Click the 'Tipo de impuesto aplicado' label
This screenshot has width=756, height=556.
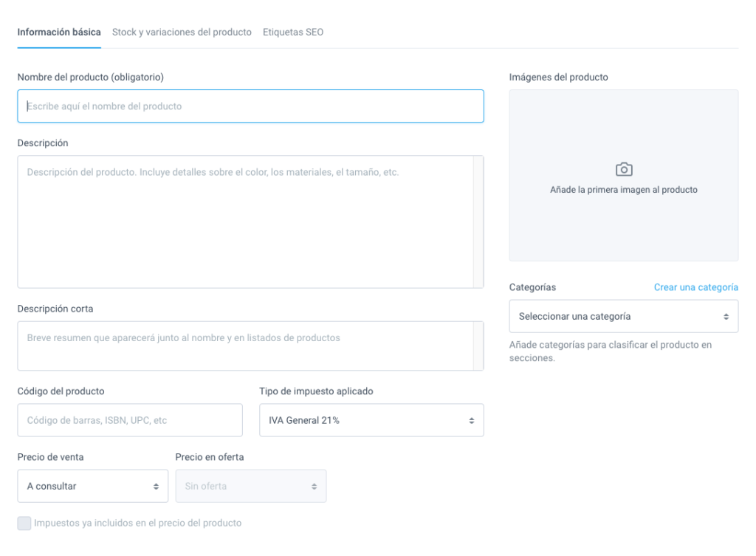point(316,391)
